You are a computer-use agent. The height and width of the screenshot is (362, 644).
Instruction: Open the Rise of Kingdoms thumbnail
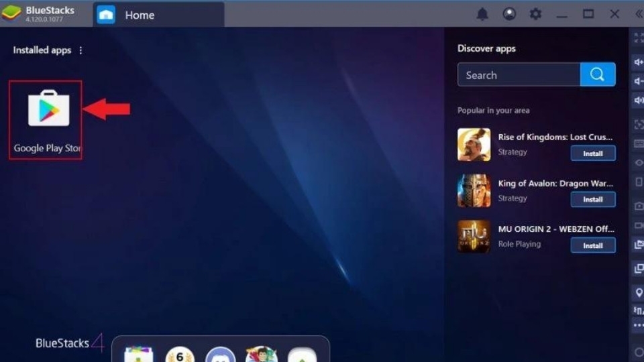click(474, 145)
